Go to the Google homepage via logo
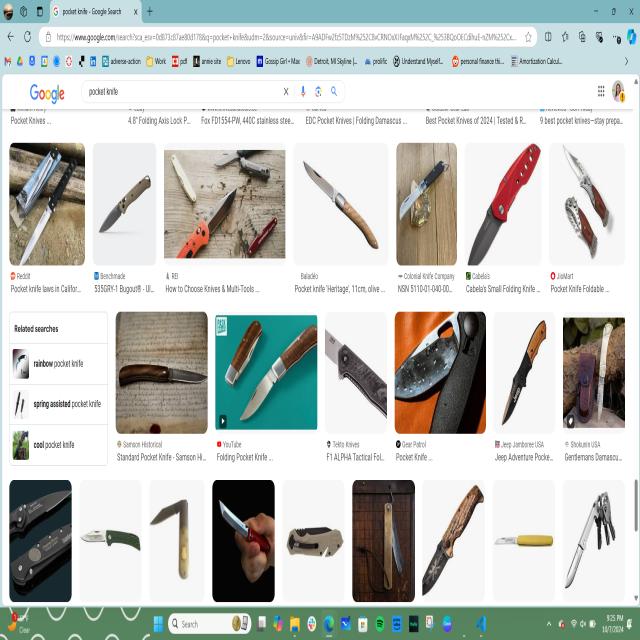Image resolution: width=640 pixels, height=640 pixels. (47, 93)
